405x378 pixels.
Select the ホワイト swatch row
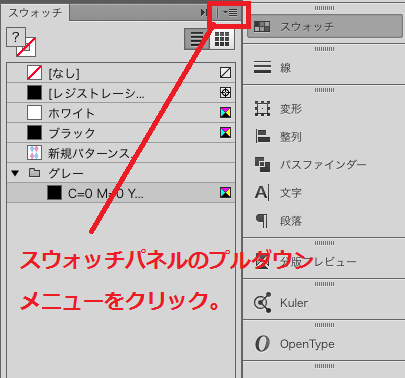[121, 113]
